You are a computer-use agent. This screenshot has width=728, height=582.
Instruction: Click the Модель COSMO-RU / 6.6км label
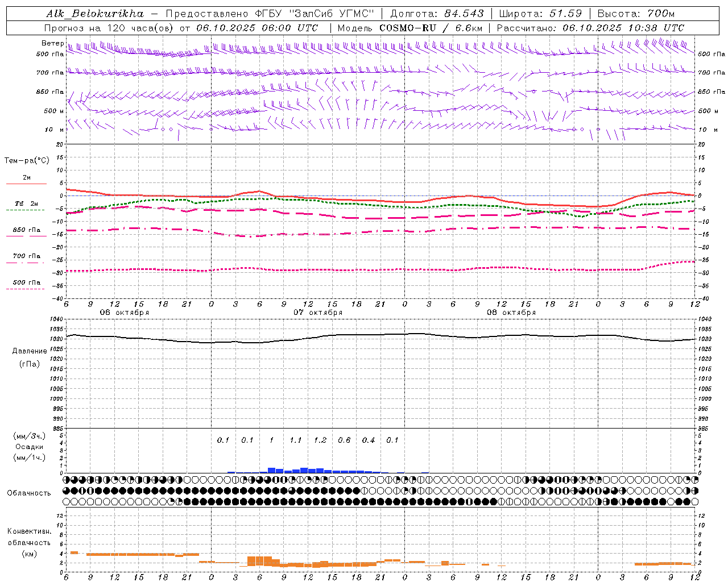pyautogui.click(x=410, y=28)
